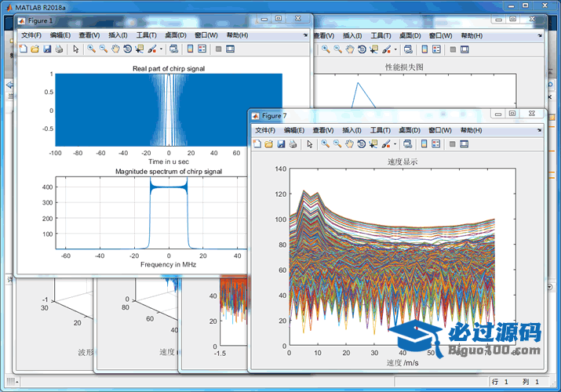Expand brush color dropdown in Figure 7
The height and width of the screenshot is (392, 561).
pyautogui.click(x=395, y=144)
